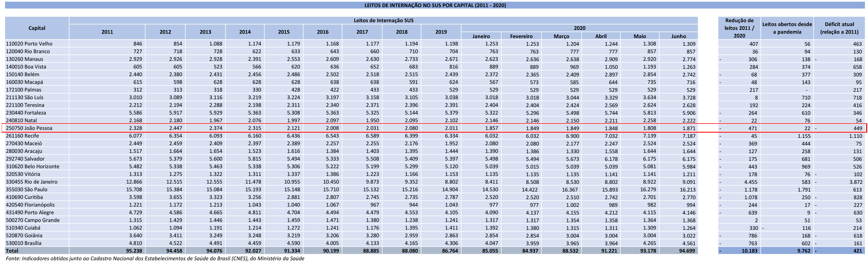
Task: Click the 'Total' row label
Action: (12, 251)
